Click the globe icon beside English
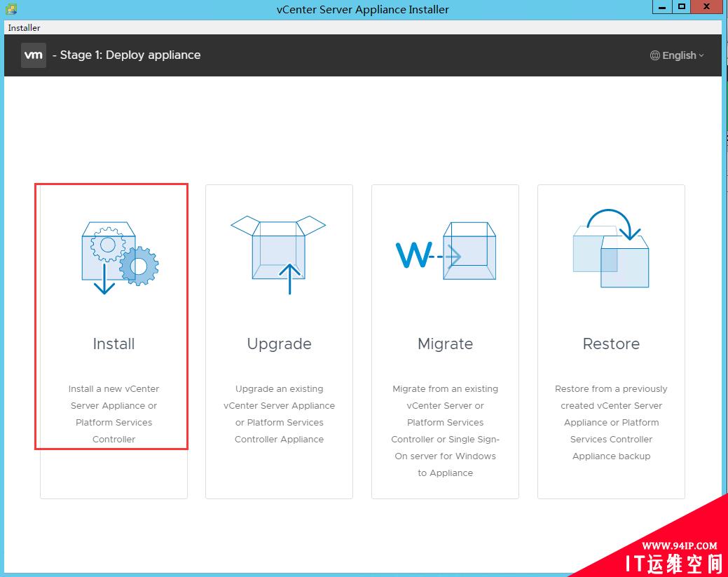 click(654, 55)
